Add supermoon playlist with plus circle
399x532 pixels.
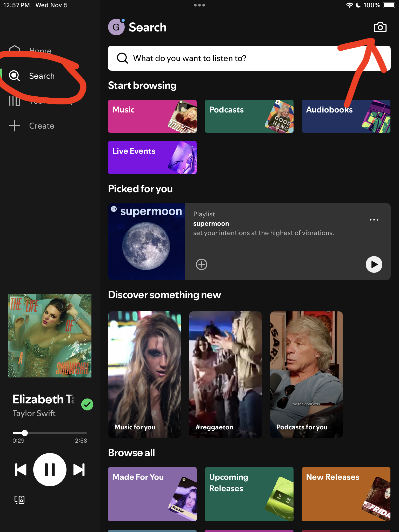pos(201,264)
